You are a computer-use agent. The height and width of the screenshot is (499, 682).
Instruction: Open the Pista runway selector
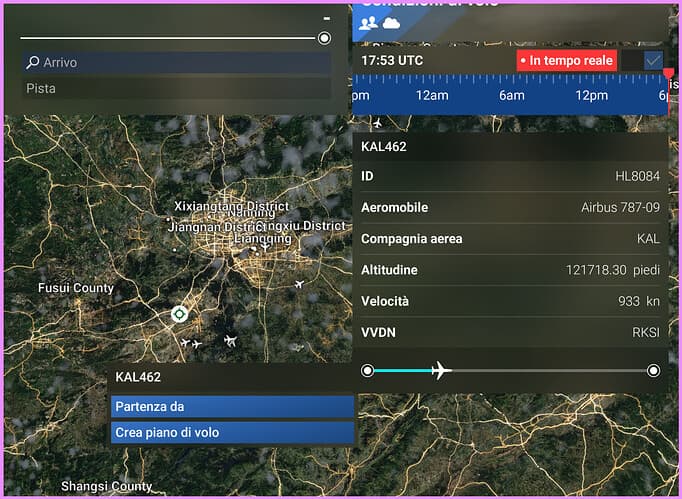(x=176, y=89)
